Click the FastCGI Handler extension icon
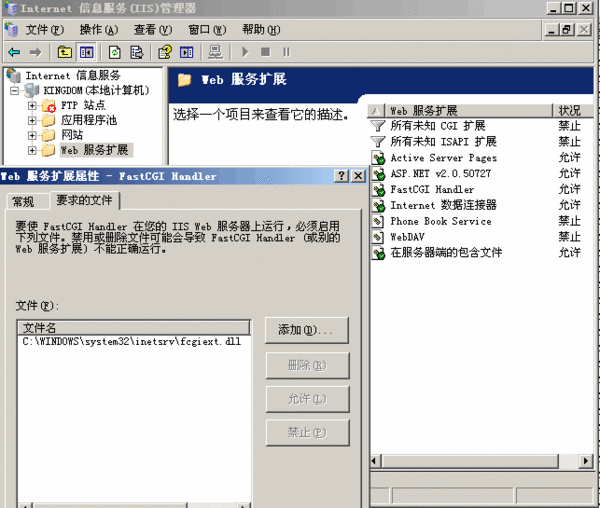Viewport: 600px width, 508px height. [x=378, y=189]
